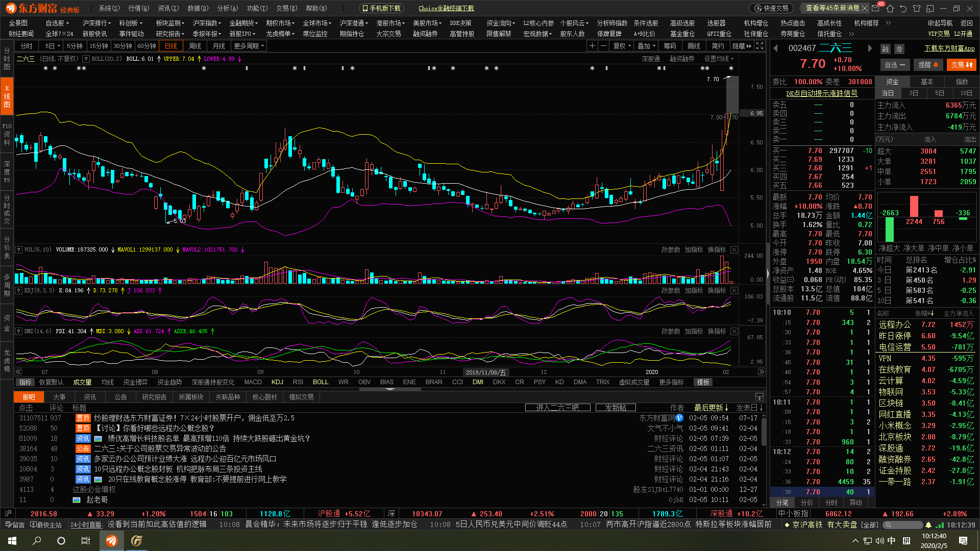Toggle chart fullscreen expand icon
980x551 pixels.
point(759,46)
